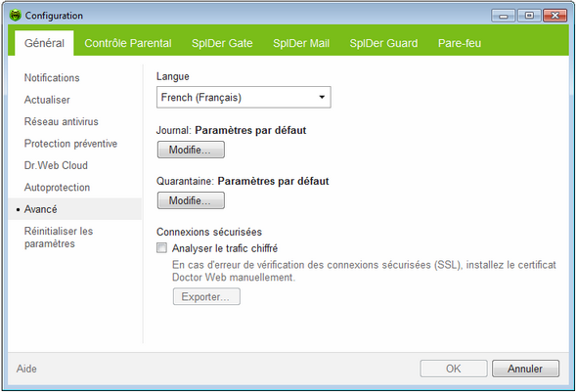Click the Dr.Web spider icon in title bar
The image size is (576, 392).
tap(15, 16)
